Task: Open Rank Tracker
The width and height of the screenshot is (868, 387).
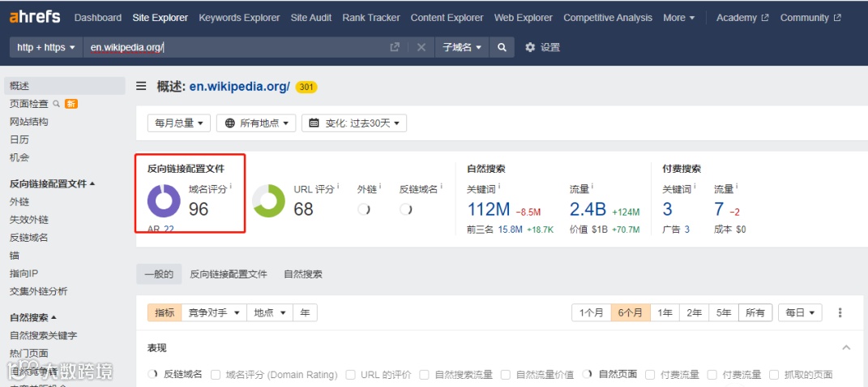Action: (371, 18)
